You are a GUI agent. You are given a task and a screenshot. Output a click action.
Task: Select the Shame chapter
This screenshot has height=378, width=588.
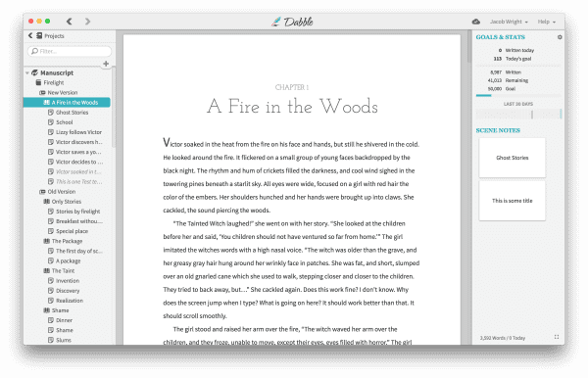coord(60,310)
